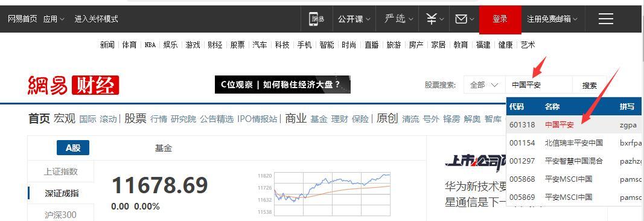Open the NBA channel
644x221 pixels.
[x=150, y=45]
